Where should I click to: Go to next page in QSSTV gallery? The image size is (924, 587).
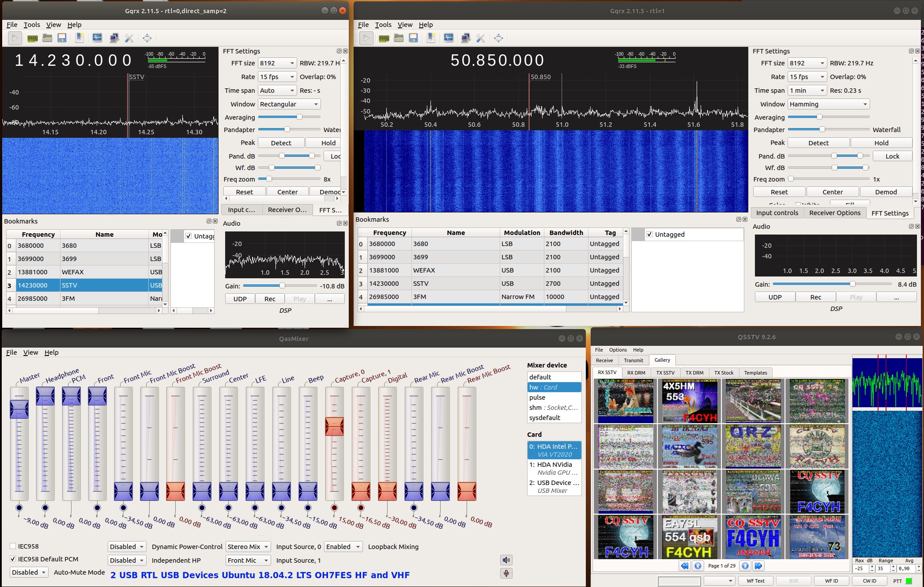pos(745,565)
